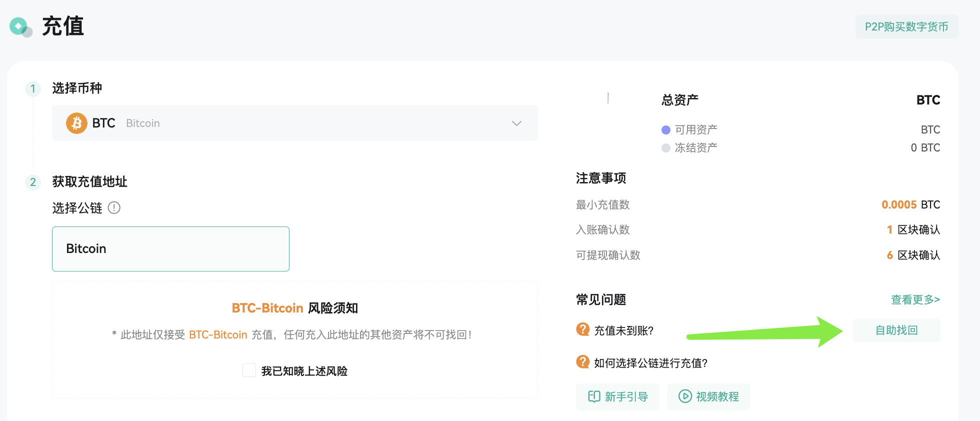Click the play icon in 视频教程
This screenshot has height=421, width=980.
click(x=685, y=396)
